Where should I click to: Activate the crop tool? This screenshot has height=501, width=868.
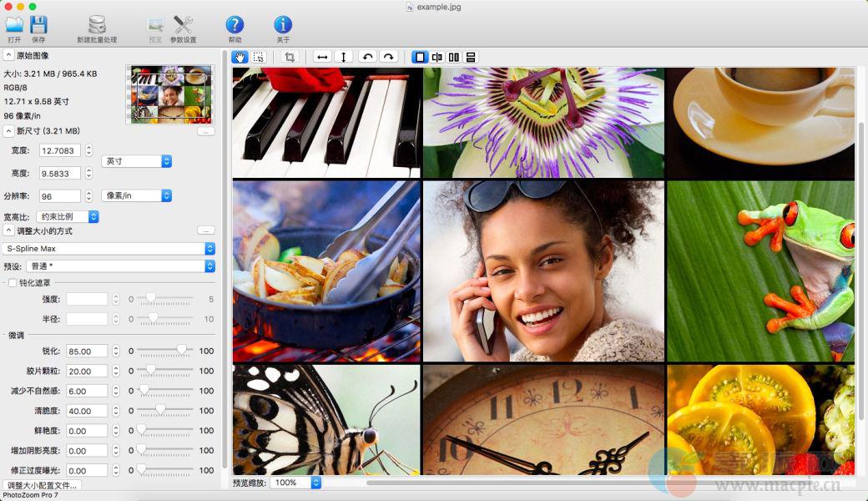click(x=290, y=57)
